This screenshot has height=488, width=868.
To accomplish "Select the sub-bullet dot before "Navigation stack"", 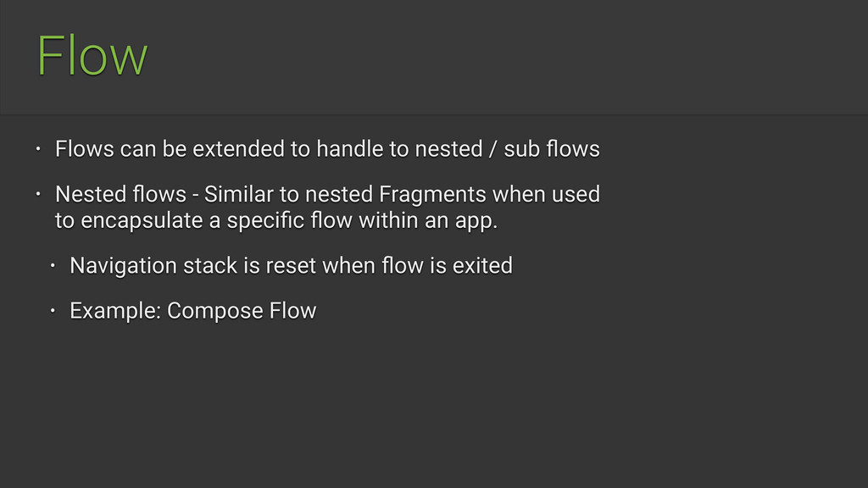I will point(53,265).
